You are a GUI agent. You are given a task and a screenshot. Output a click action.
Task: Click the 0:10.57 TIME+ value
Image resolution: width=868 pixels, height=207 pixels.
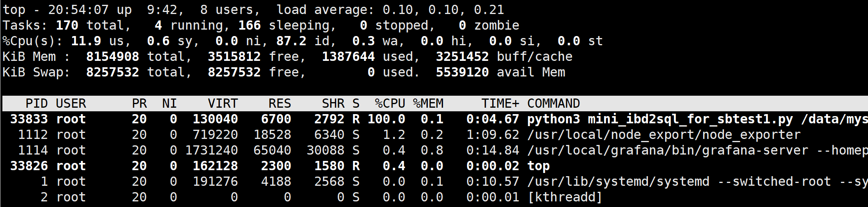click(493, 181)
